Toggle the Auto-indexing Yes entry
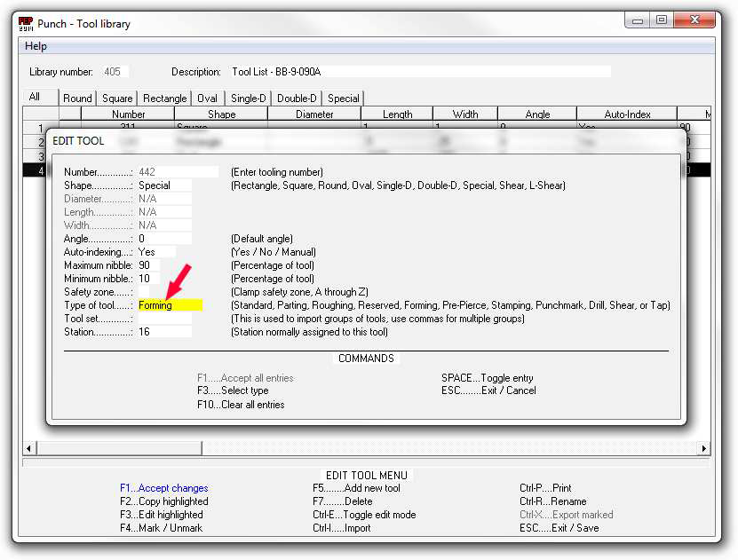Screen dimensions: 738x560 pos(155,252)
